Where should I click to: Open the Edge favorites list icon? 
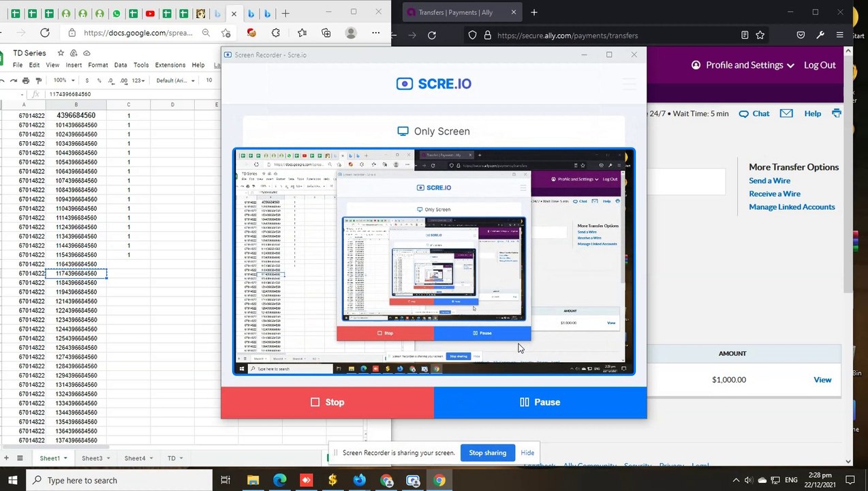(x=302, y=33)
